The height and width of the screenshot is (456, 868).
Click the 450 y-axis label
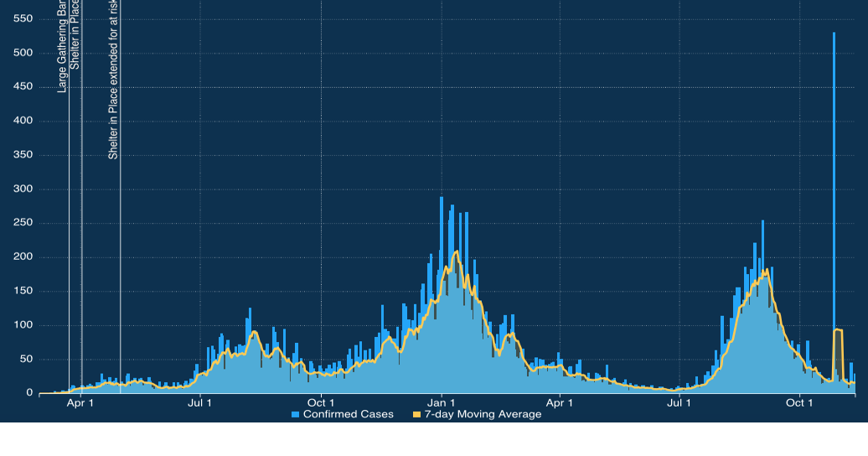click(x=23, y=87)
